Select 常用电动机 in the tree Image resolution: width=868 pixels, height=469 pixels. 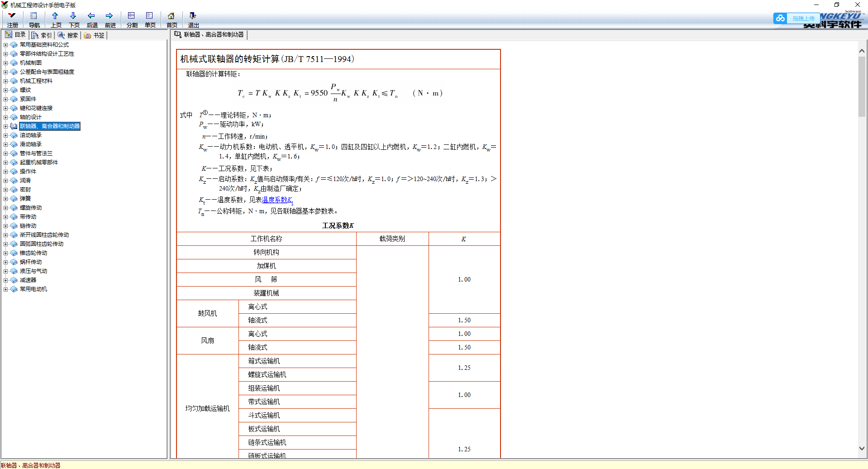33,289
